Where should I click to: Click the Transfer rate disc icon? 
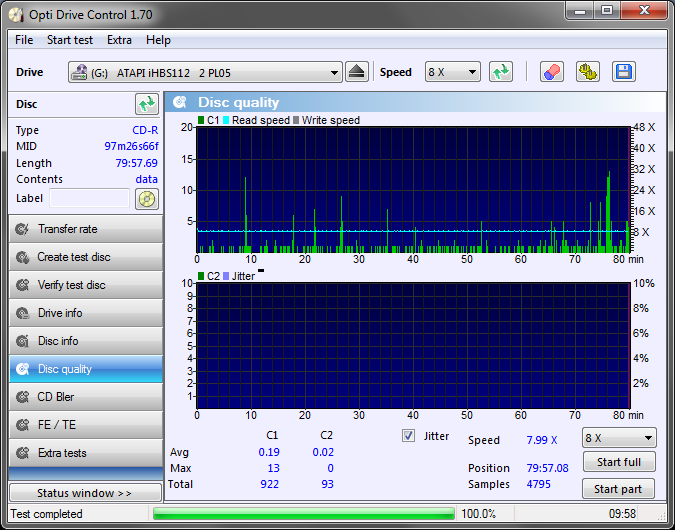(x=22, y=229)
